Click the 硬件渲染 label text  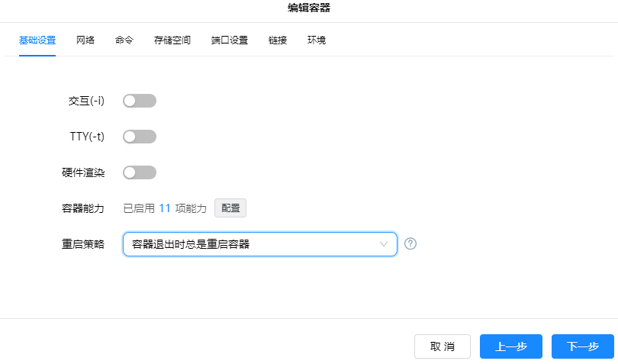(x=83, y=172)
